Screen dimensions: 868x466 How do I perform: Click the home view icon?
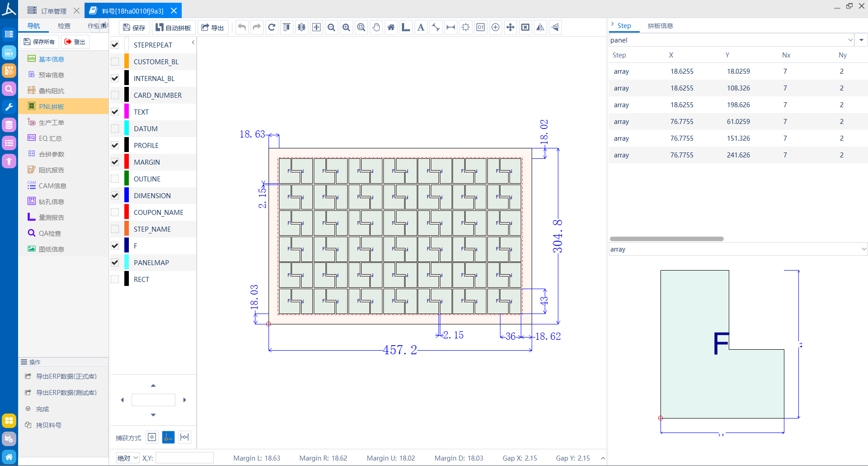[391, 28]
